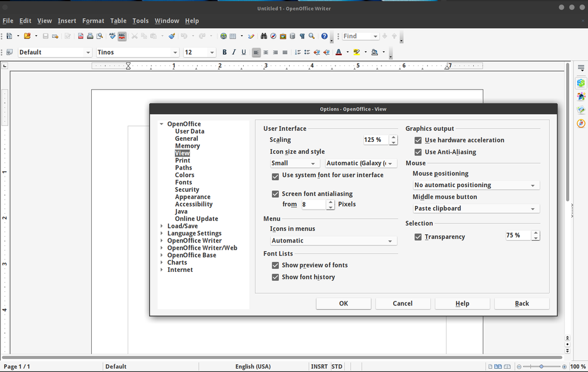Open the Navigator tool
The image size is (588, 372).
[273, 36]
